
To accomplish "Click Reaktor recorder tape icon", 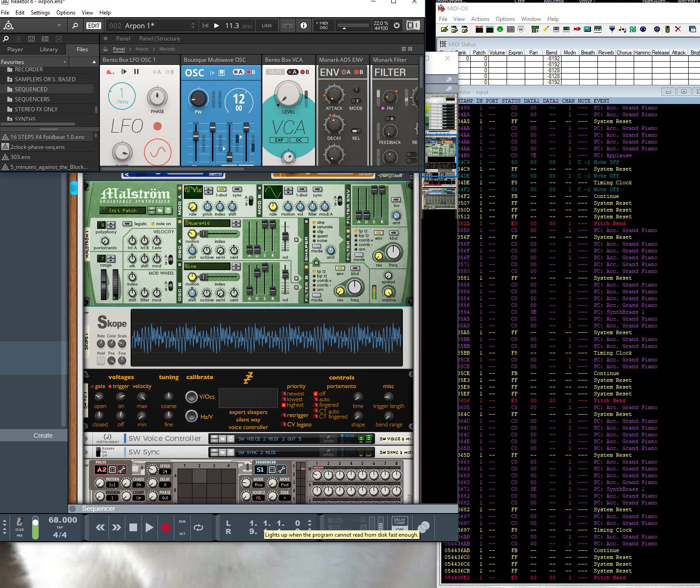I will [x=288, y=26].
